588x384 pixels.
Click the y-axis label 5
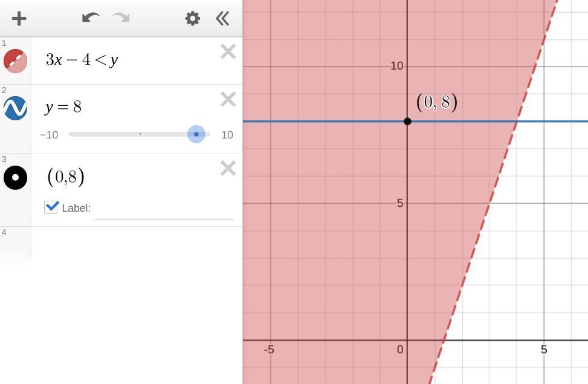click(x=400, y=203)
